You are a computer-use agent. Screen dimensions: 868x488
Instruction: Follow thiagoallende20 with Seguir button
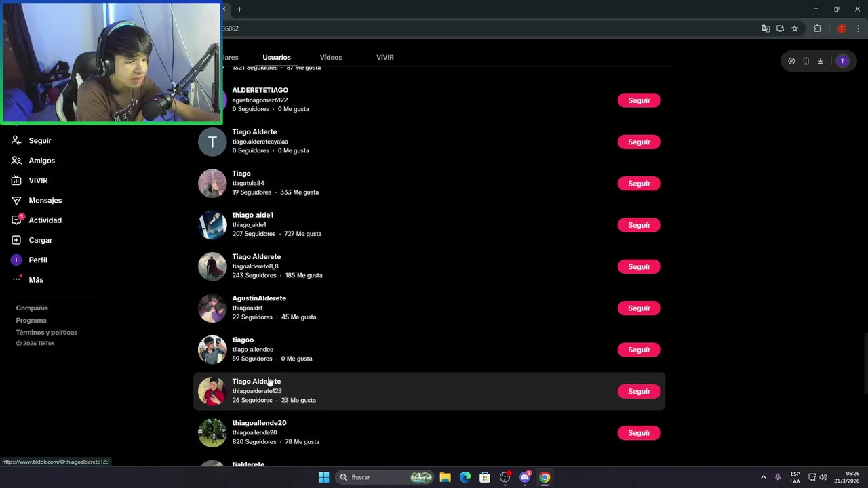pyautogui.click(x=639, y=433)
